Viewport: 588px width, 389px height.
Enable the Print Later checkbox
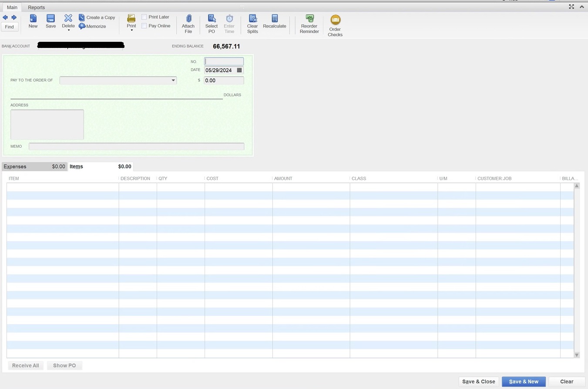pos(144,17)
